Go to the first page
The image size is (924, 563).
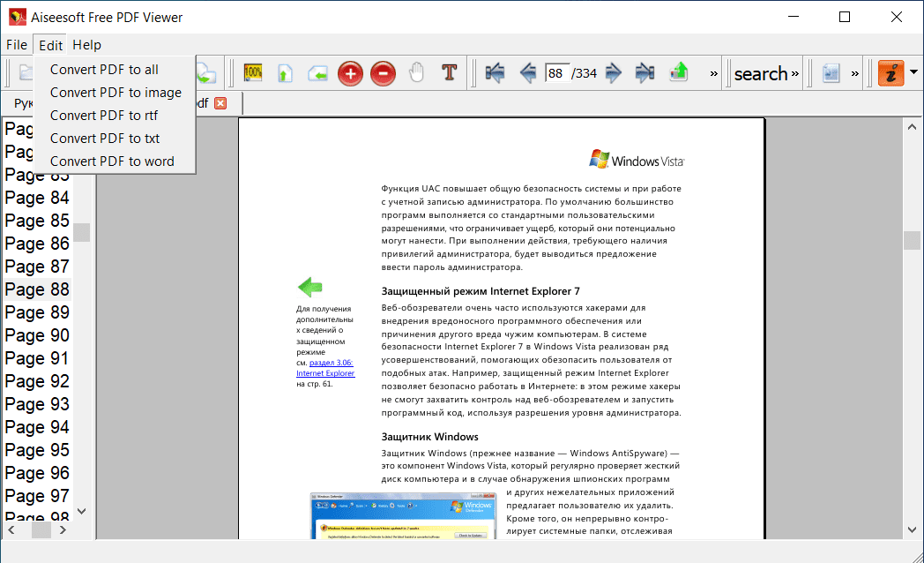(x=495, y=73)
